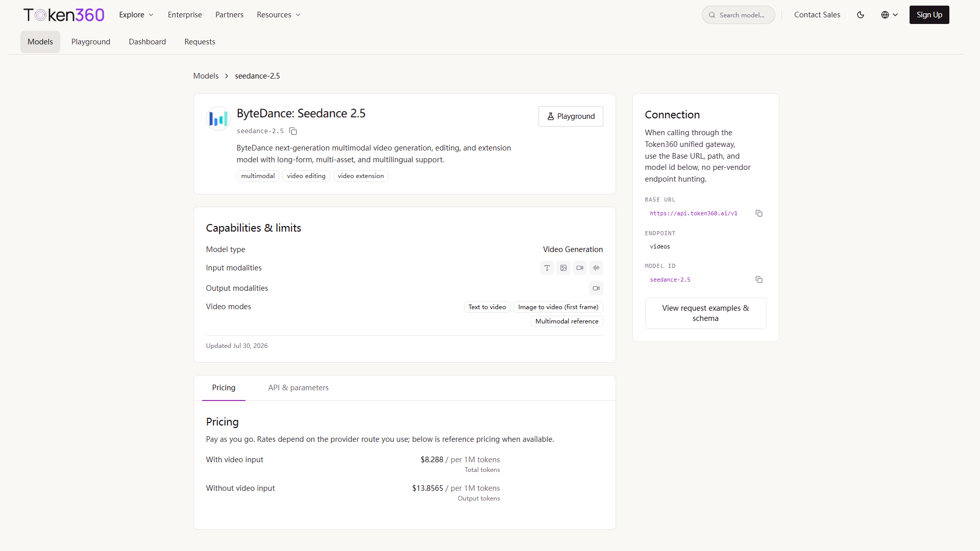Viewport: 980px width, 551px height.
Task: Click the Search magnifier icon
Action: tap(712, 15)
